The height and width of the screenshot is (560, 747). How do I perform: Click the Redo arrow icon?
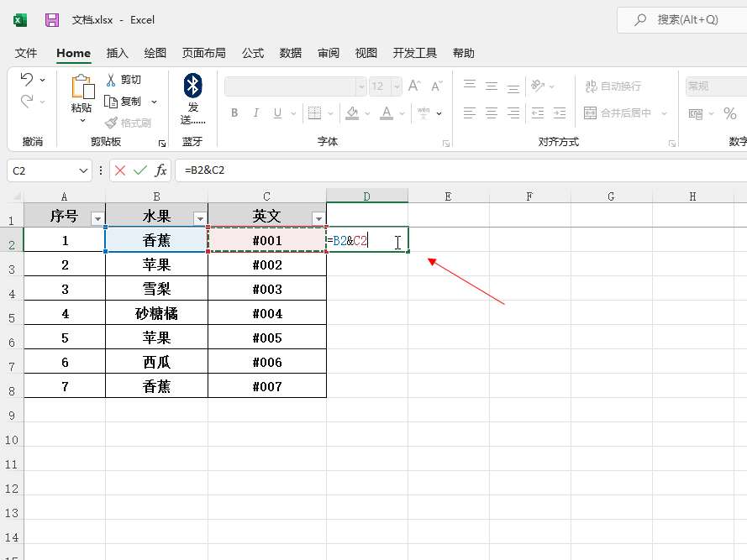27,101
